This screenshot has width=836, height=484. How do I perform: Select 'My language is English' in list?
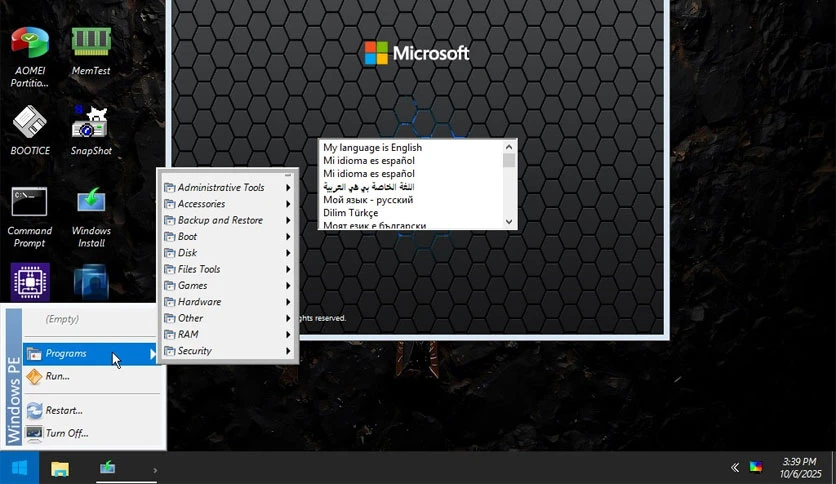[411, 148]
